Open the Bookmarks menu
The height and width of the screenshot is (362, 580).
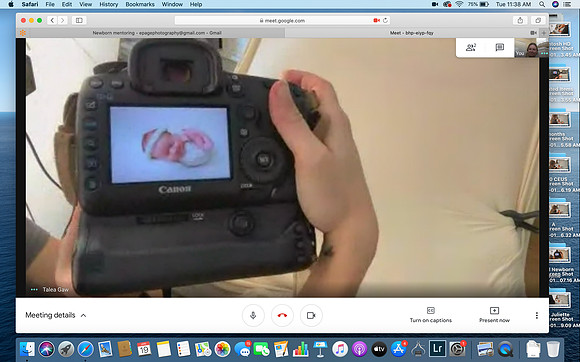(x=140, y=4)
